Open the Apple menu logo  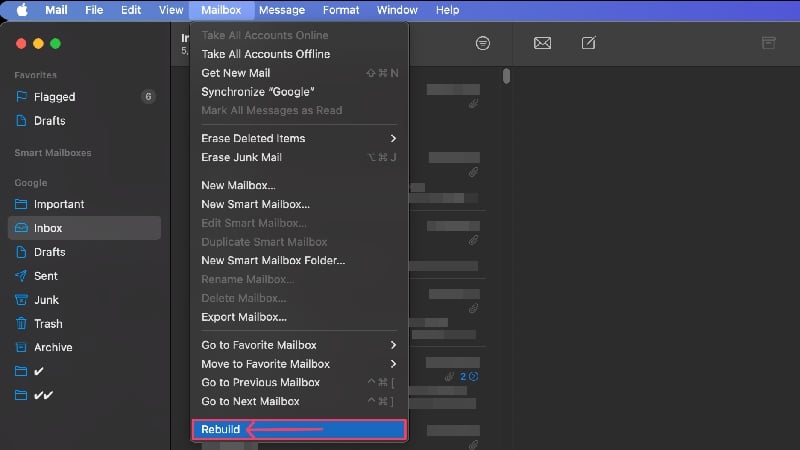pos(22,10)
